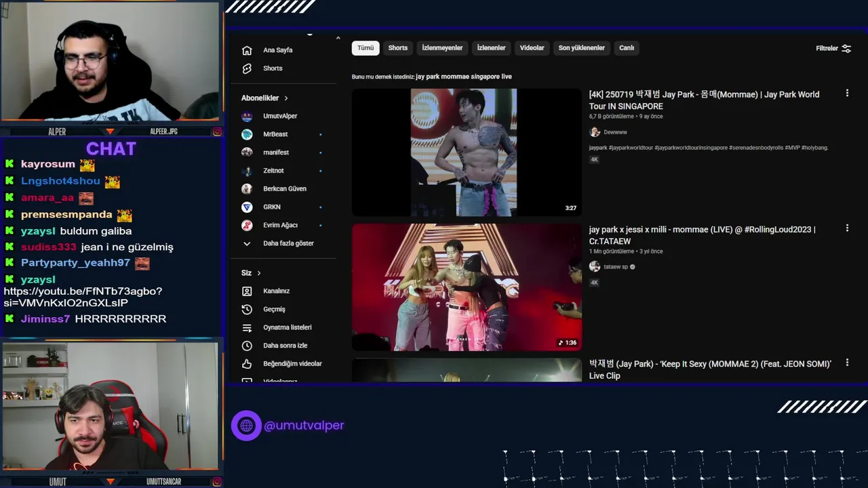Viewport: 868px width, 488px height.
Task: Open the MrBeast channel avatar
Action: (x=247, y=134)
